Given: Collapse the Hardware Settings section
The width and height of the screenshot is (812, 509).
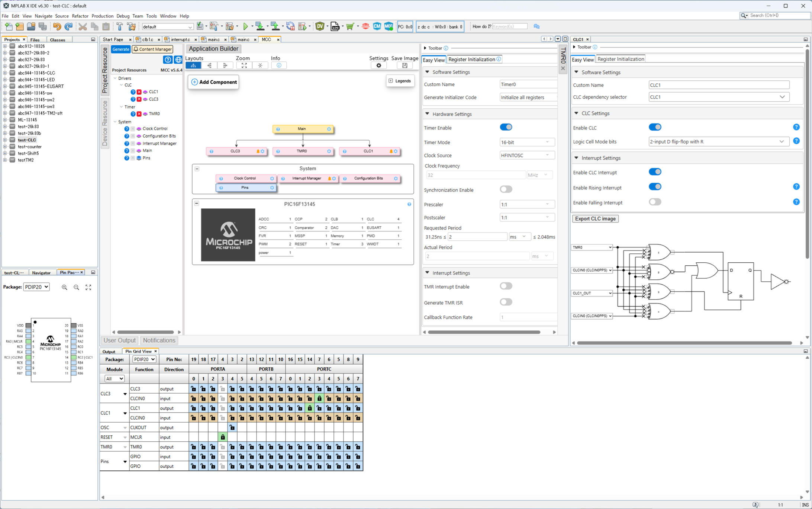Looking at the screenshot, I should tap(427, 114).
